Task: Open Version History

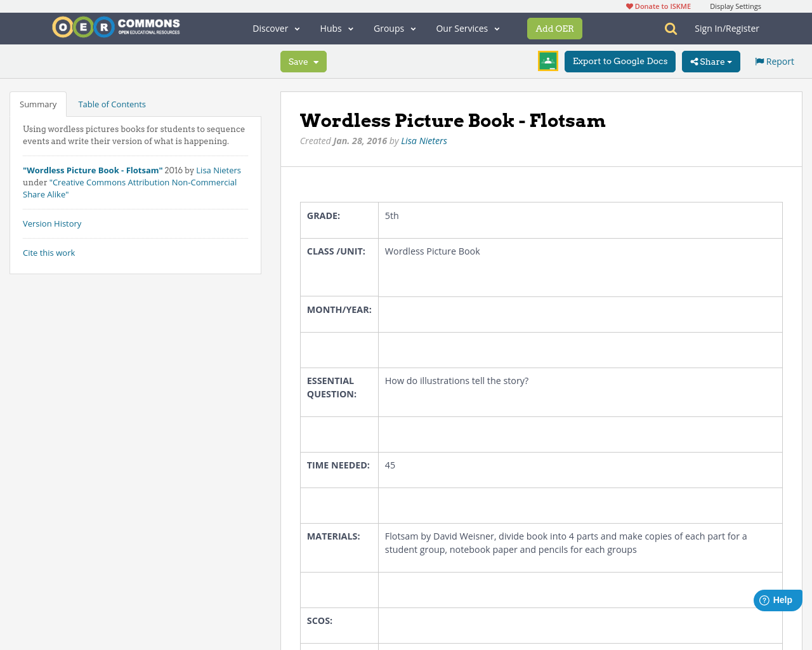Action: 52,223
